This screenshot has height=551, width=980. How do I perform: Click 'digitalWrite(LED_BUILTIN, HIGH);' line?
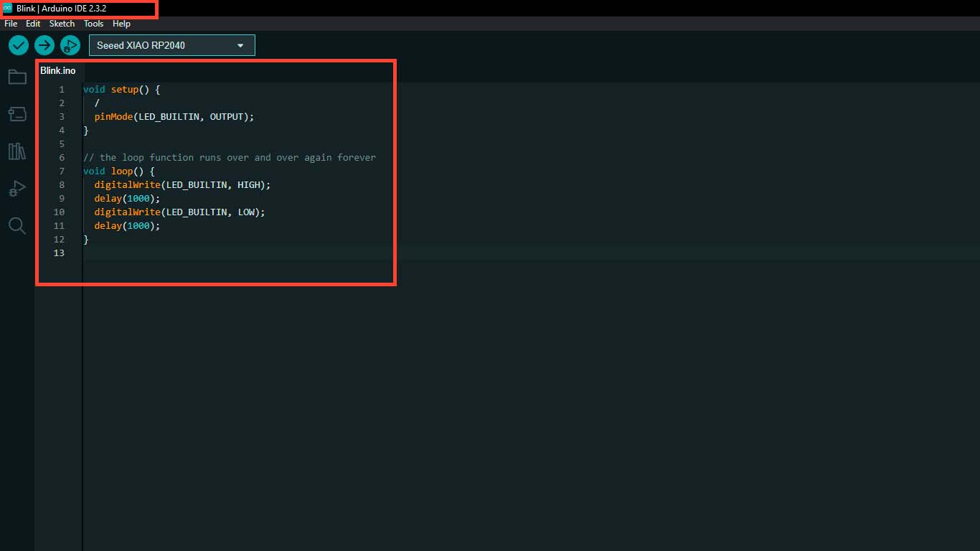pos(183,185)
